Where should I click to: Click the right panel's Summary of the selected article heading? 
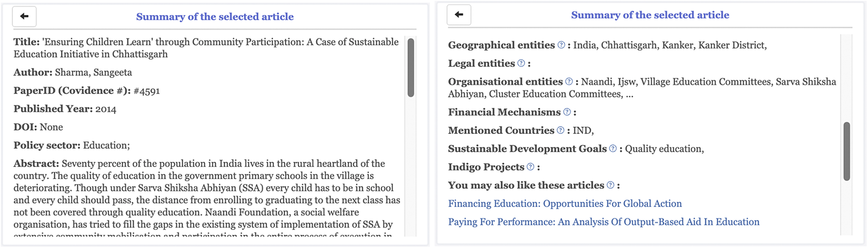tap(650, 15)
